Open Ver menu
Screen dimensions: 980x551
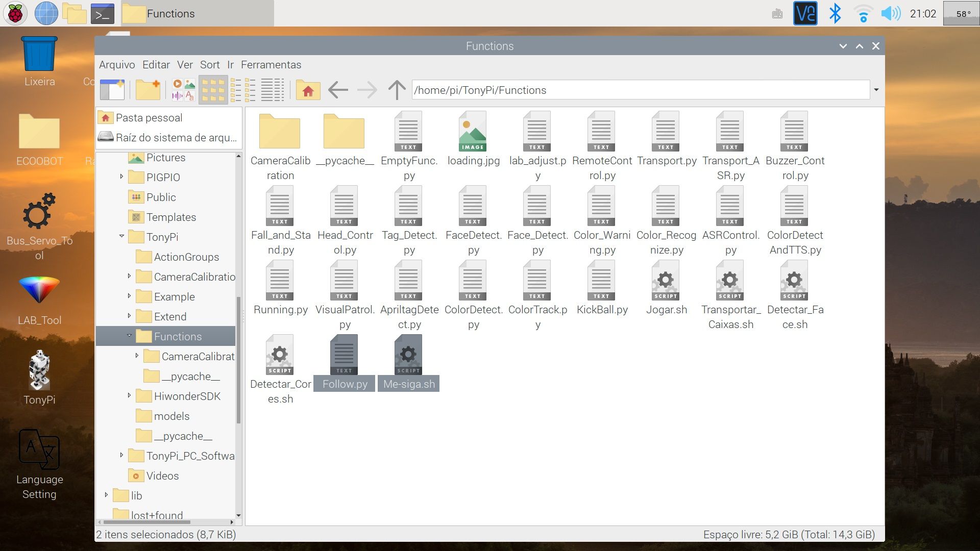pyautogui.click(x=185, y=65)
